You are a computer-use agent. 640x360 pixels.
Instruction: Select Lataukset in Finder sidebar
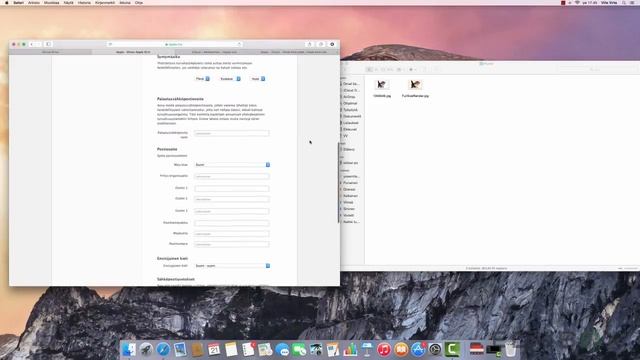[x=351, y=123]
